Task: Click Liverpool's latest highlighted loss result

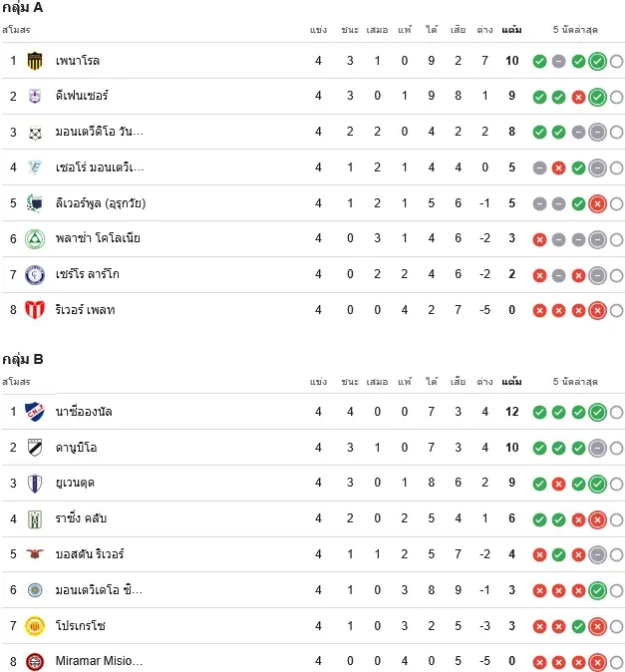Action: pos(597,204)
